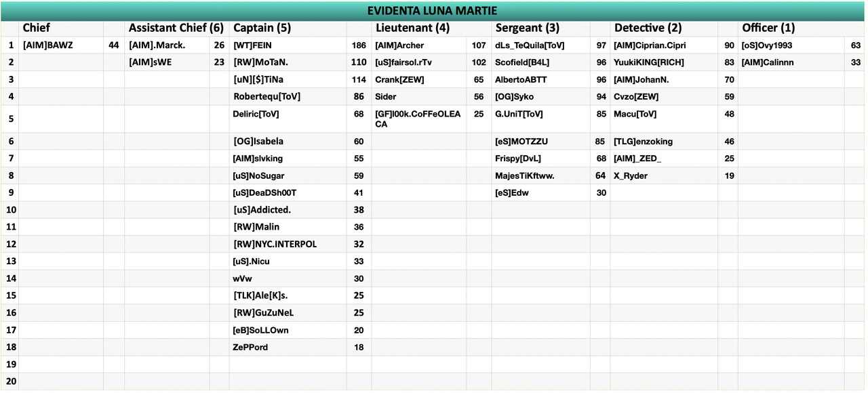Click the [eS]Edw cell
Viewport: 868px width, 393px height.
click(540, 192)
